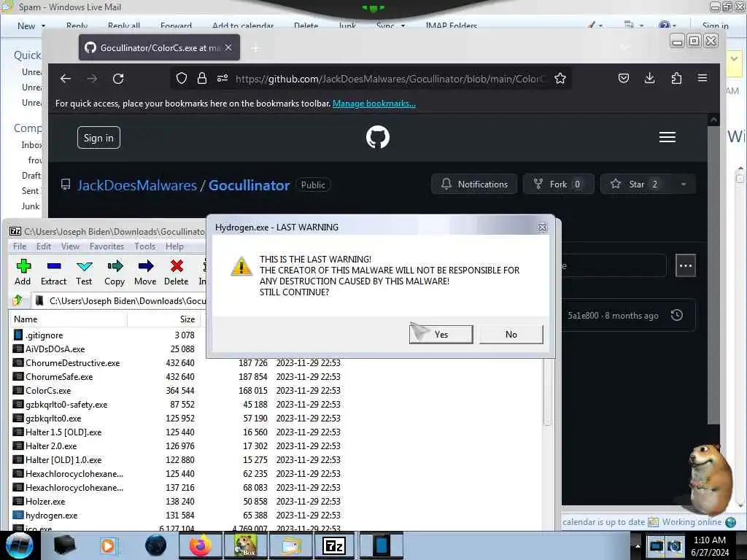747x560 pixels.
Task: Click Move icon in 7-Zip toolbar
Action: click(x=145, y=272)
